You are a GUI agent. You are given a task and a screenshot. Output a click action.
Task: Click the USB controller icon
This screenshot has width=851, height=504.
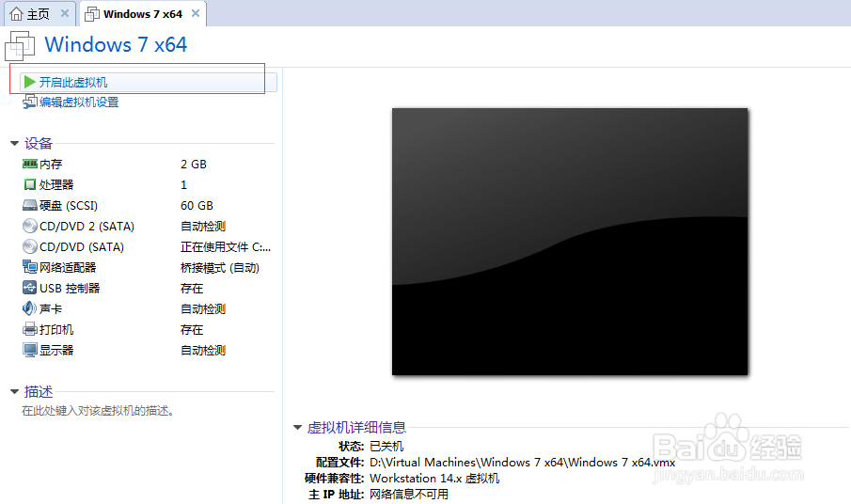(30, 288)
